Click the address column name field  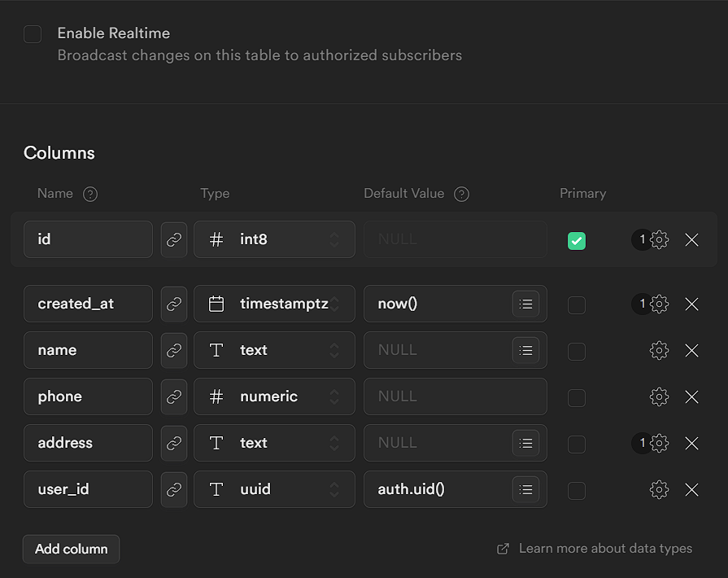tap(88, 443)
